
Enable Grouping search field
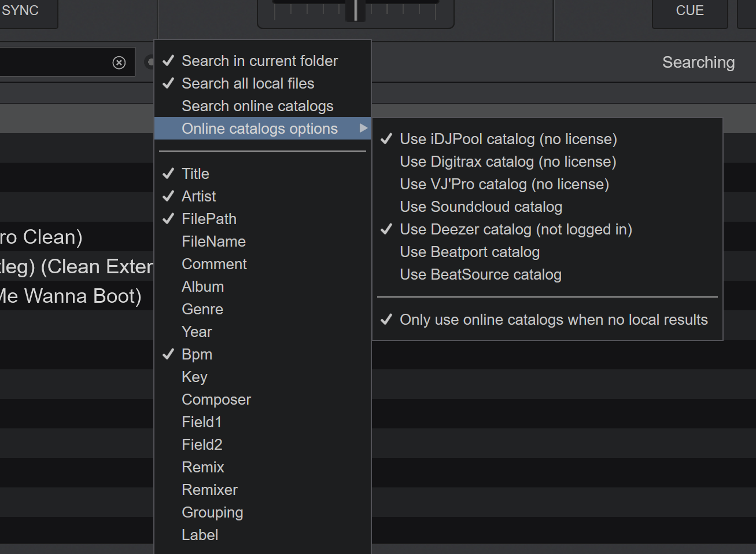[263, 512]
